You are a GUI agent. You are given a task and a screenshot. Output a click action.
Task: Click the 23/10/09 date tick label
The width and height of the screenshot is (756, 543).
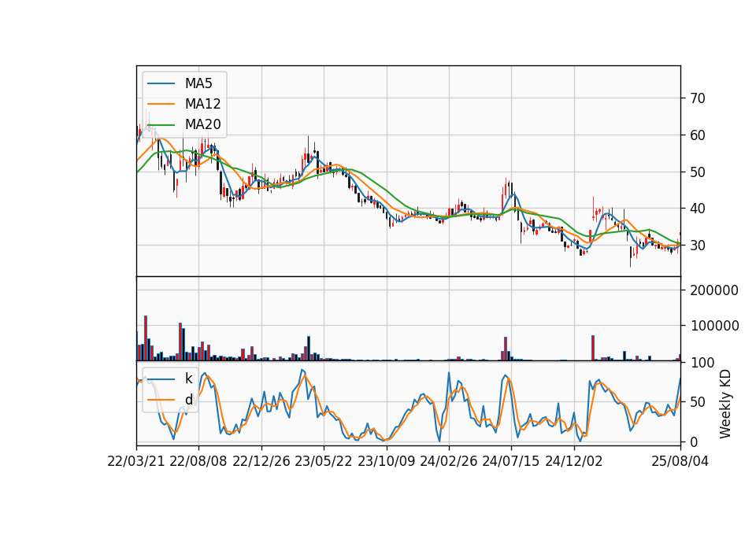(x=386, y=461)
